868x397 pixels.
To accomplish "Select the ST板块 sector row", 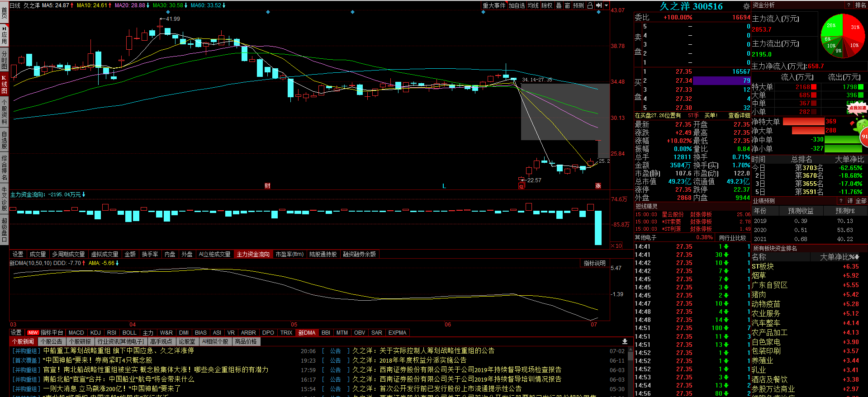I will click(809, 267).
